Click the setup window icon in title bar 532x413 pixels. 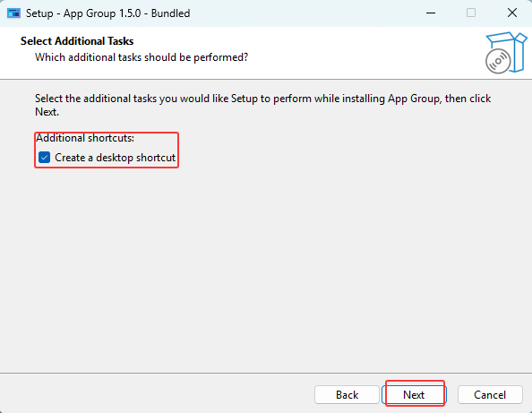click(x=14, y=13)
